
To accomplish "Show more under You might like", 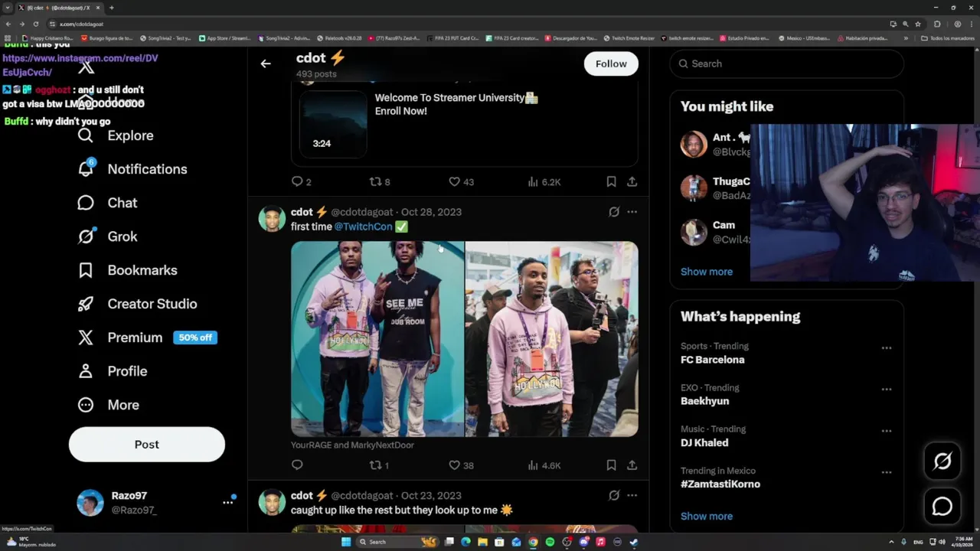I will pos(707,272).
